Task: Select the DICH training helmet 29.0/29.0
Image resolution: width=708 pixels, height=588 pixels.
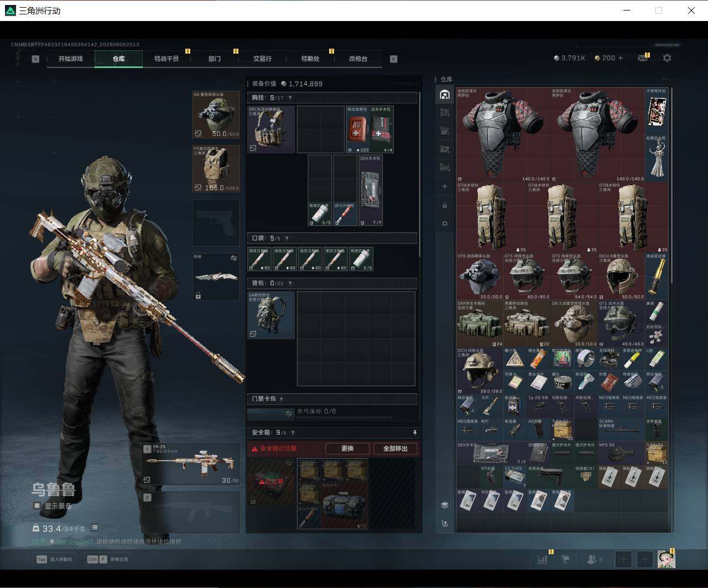Action: [480, 371]
